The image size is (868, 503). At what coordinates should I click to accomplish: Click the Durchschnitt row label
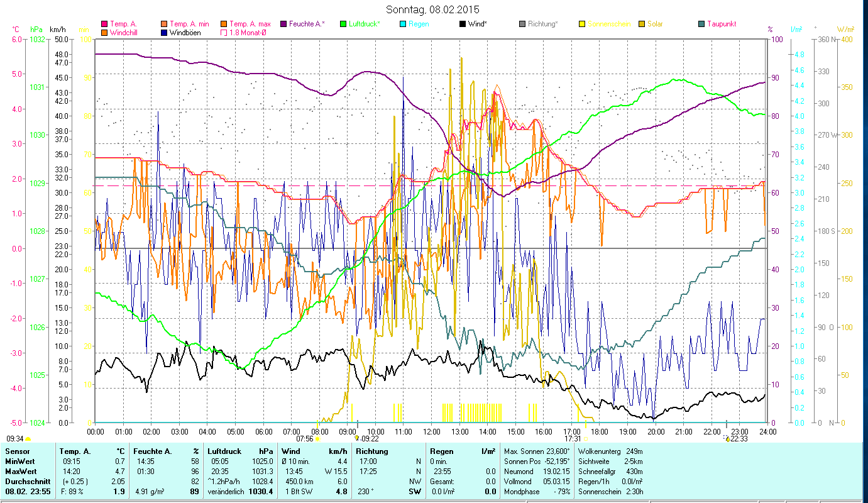click(28, 482)
